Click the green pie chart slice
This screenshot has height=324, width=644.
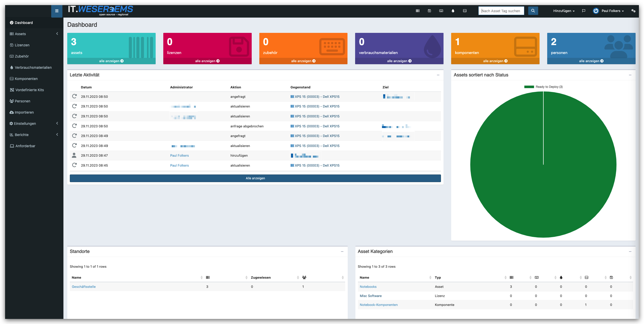tap(543, 165)
